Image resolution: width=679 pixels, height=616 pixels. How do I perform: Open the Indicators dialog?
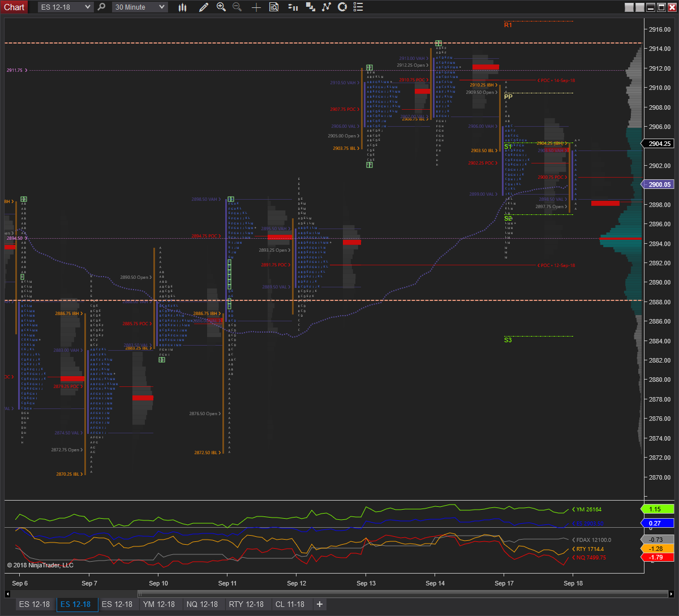(x=326, y=7)
